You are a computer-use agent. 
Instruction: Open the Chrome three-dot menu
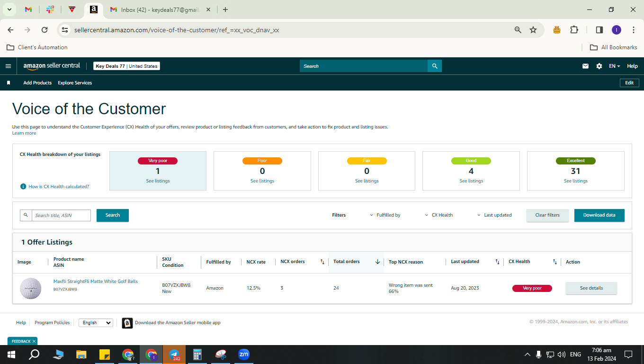click(634, 30)
